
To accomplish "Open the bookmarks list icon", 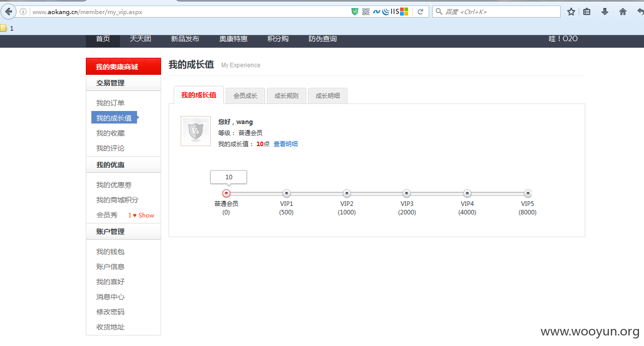I will (x=587, y=12).
